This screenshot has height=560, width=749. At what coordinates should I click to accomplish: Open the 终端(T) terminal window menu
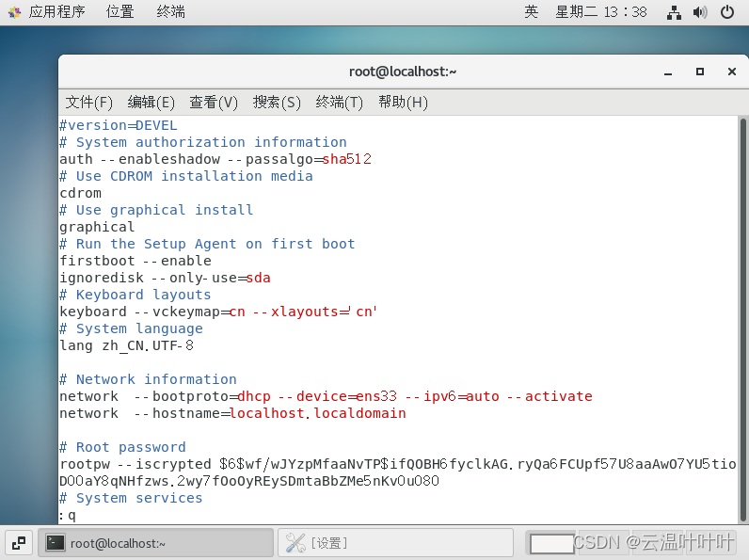tap(339, 103)
